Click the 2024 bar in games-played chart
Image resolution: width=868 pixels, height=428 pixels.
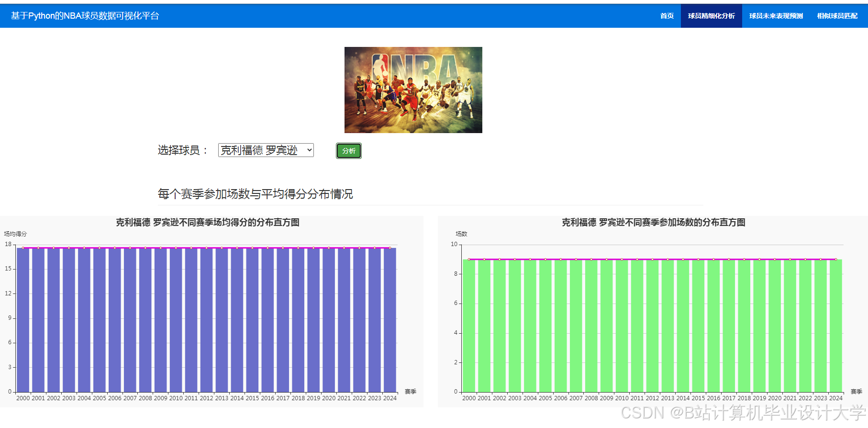(x=836, y=326)
